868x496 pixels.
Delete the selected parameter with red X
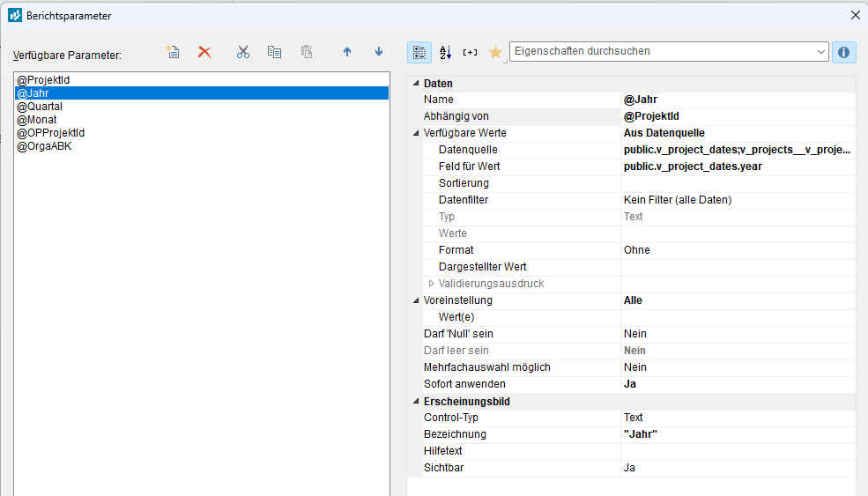pos(204,52)
